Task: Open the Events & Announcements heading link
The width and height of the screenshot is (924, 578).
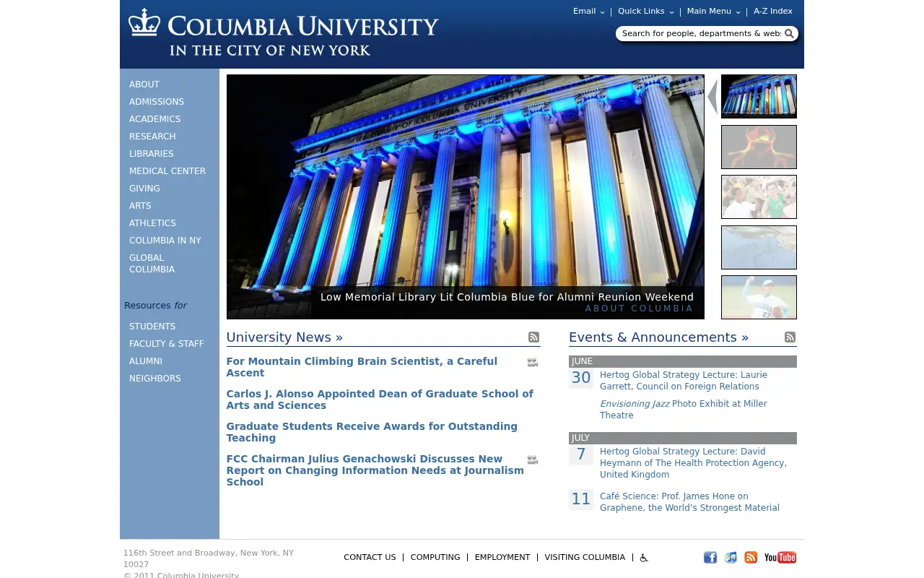Action: 659,337
